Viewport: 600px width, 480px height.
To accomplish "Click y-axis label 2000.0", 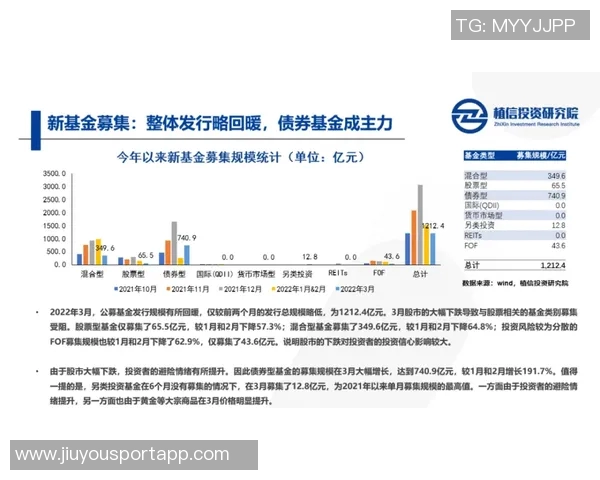I will [x=54, y=213].
